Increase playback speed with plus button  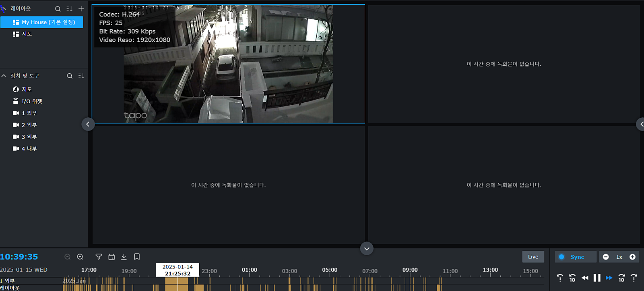click(632, 257)
